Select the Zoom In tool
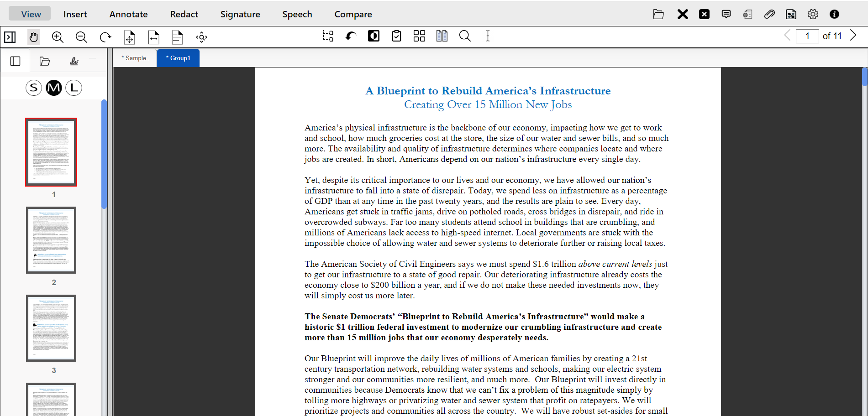This screenshot has height=416, width=868. tap(58, 37)
